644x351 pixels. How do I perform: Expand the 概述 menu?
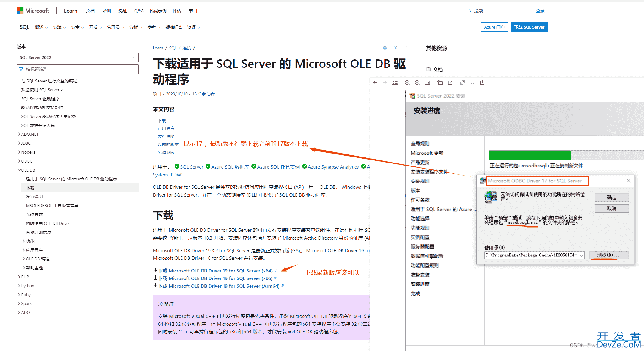[41, 27]
